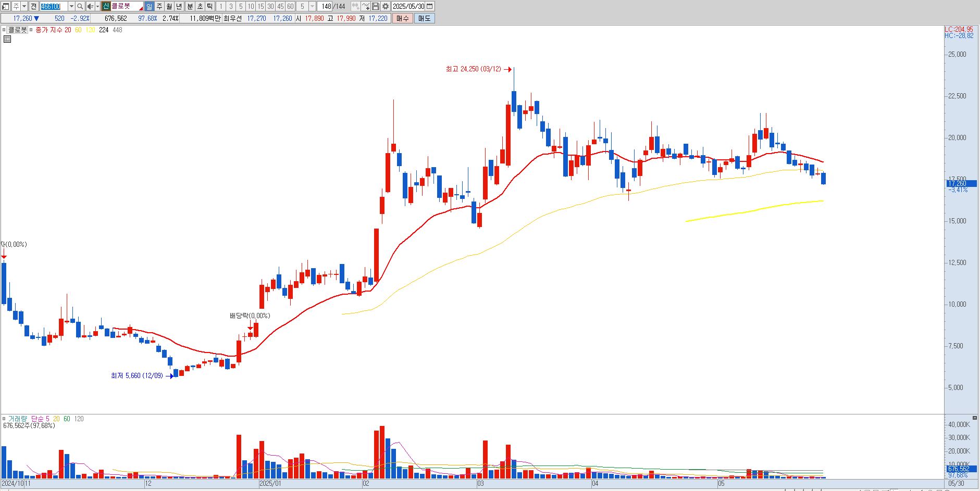980x491 pixels.
Task: Click the candle compare icon left of line tool
Action: click(x=355, y=6)
